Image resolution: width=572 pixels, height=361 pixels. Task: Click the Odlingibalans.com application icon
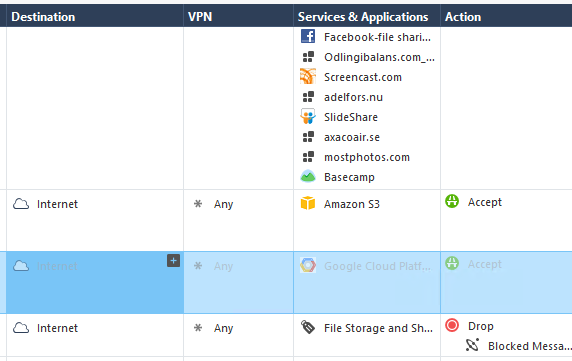pos(308,57)
